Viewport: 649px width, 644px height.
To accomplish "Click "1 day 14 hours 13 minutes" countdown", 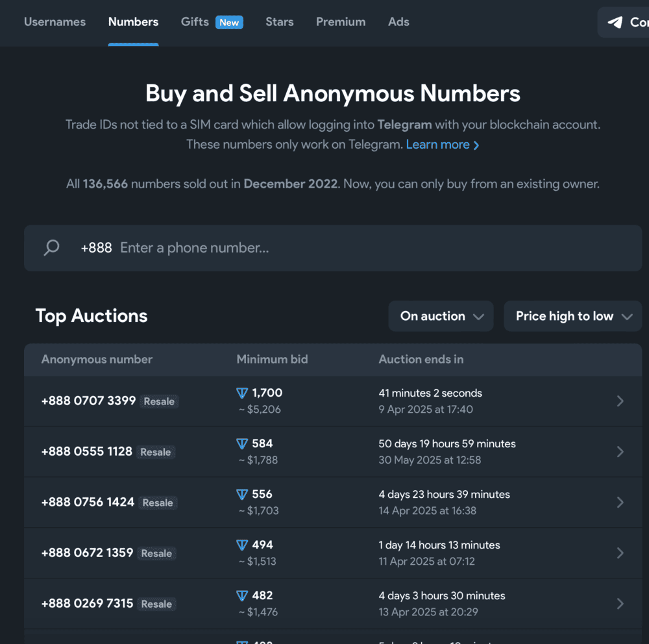I will [x=439, y=545].
